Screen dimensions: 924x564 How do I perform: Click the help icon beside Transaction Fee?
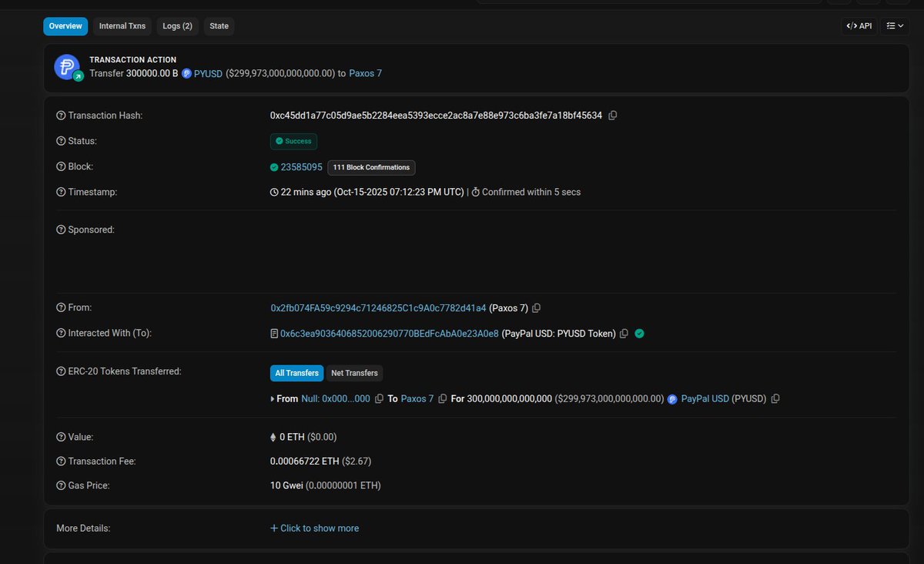pyautogui.click(x=61, y=462)
